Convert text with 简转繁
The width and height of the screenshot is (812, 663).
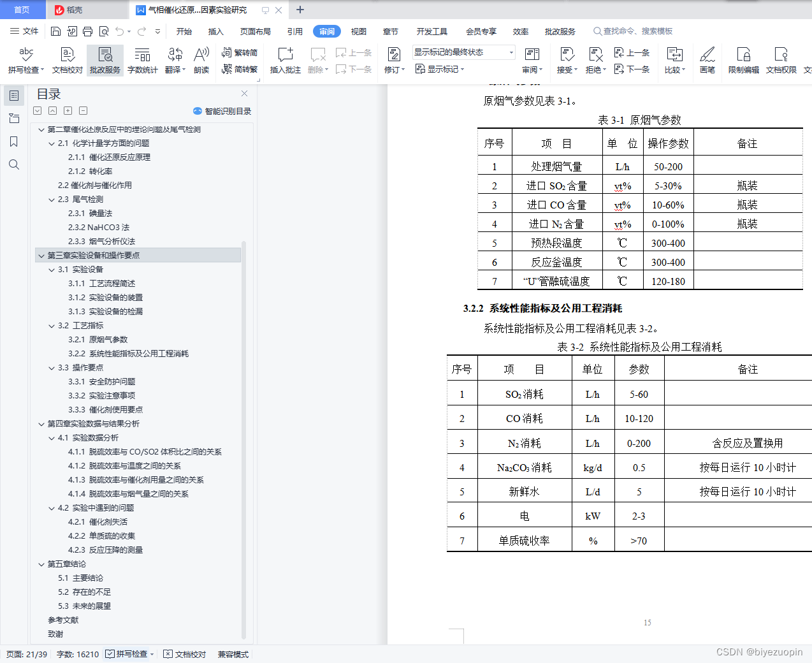(240, 69)
